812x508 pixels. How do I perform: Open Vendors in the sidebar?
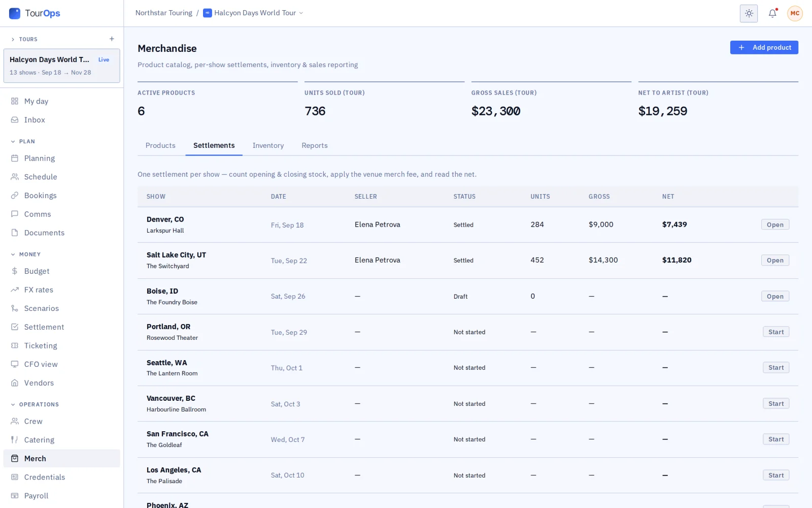pos(61,383)
